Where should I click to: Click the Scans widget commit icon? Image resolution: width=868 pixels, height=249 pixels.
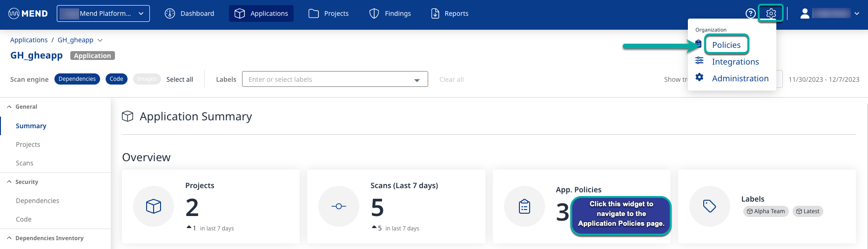(x=338, y=206)
